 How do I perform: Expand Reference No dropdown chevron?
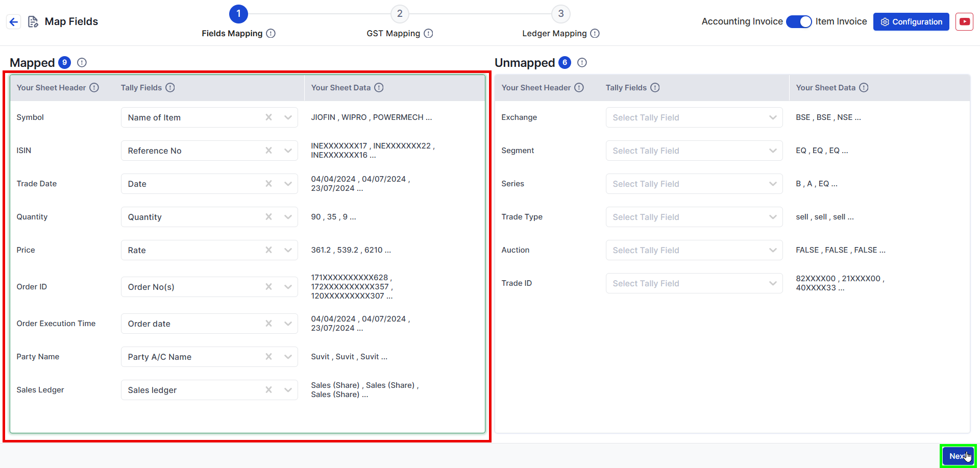288,151
